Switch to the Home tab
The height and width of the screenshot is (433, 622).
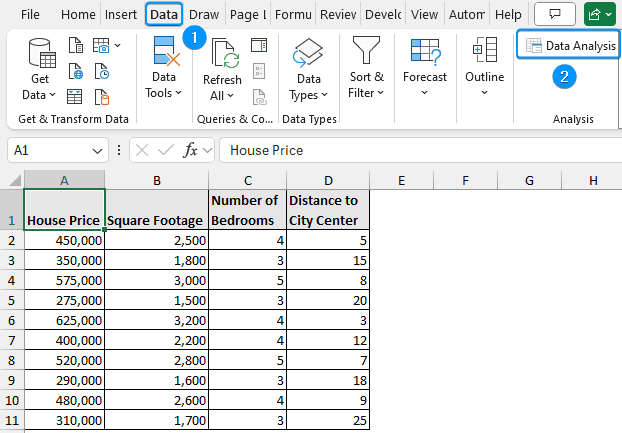[78, 14]
